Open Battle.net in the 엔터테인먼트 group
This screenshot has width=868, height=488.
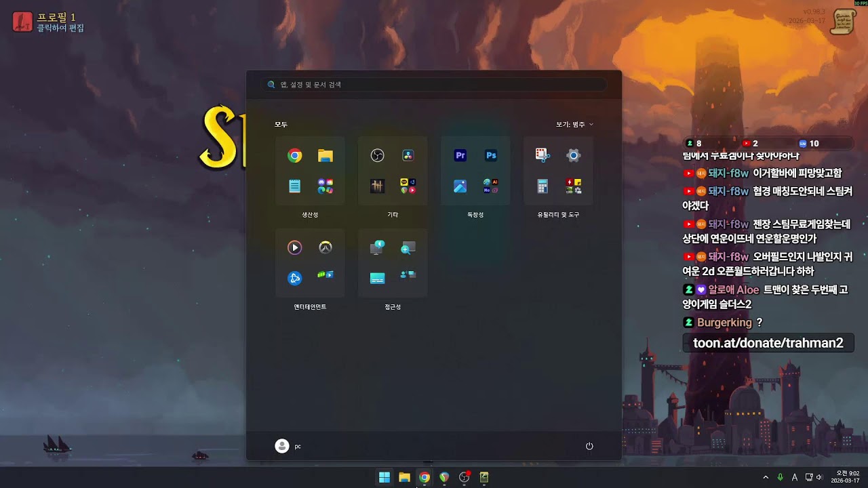coord(294,278)
